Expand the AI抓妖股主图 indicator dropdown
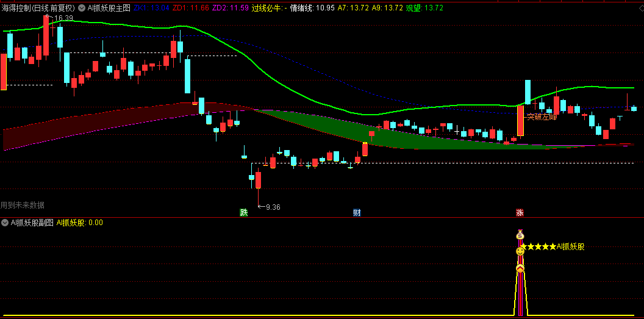Viewport: 644px width, 319px height. coord(81,7)
